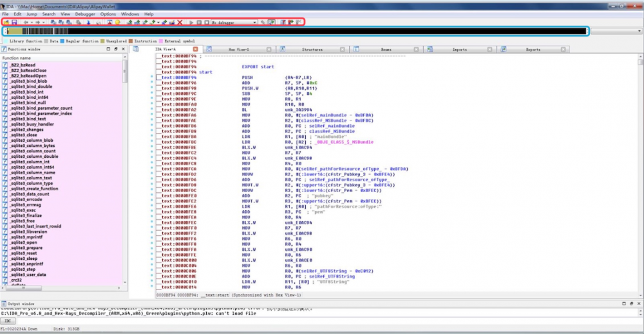Image resolution: width=644 pixels, height=334 pixels.
Task: Close the IDA View-A tab
Action: click(x=195, y=49)
